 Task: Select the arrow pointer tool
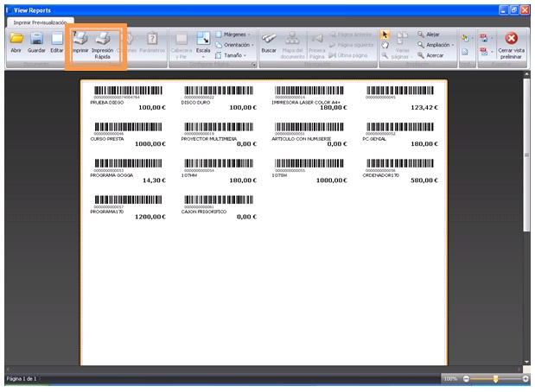[385, 35]
